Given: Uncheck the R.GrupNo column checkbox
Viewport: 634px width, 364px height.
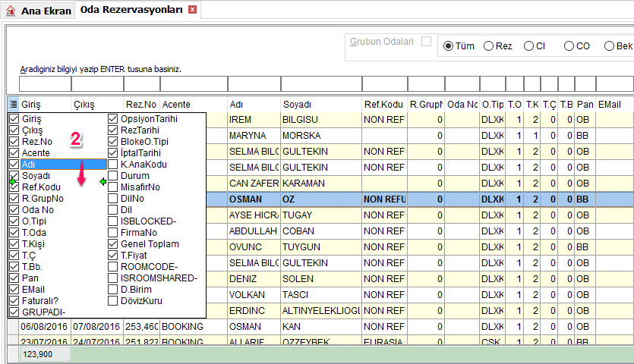Looking at the screenshot, I should tap(14, 199).
